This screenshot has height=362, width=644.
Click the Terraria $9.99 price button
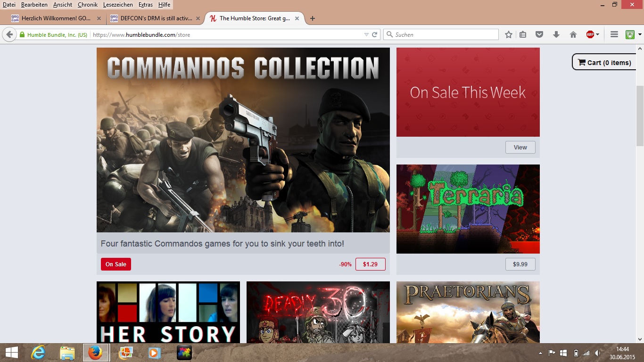520,264
